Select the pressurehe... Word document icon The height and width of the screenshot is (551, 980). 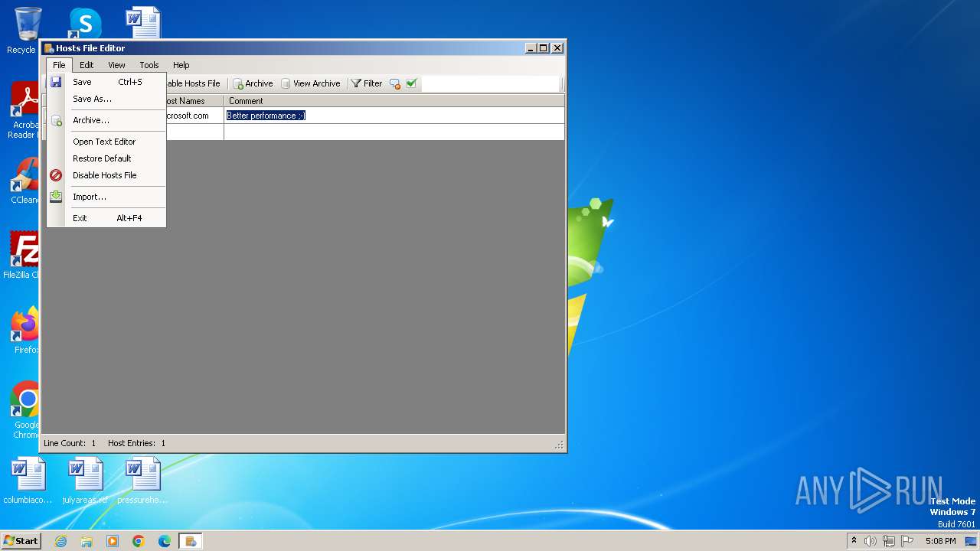click(x=142, y=481)
